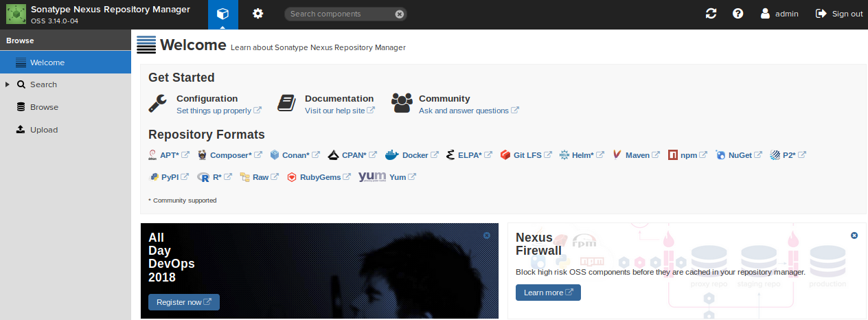Image resolution: width=868 pixels, height=320 pixels.
Task: Click the Helm wheel icon
Action: click(x=564, y=155)
